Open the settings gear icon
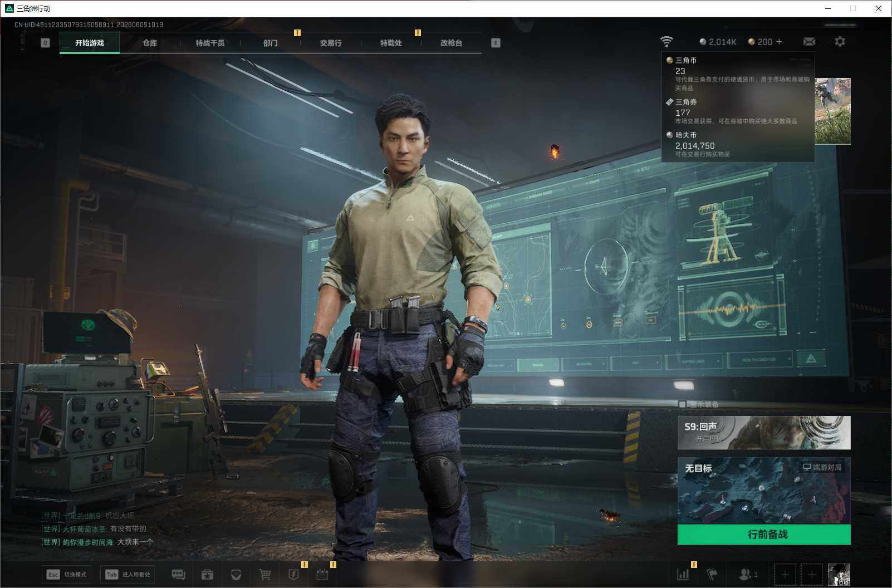Image resolution: width=892 pixels, height=588 pixels. click(x=840, y=42)
